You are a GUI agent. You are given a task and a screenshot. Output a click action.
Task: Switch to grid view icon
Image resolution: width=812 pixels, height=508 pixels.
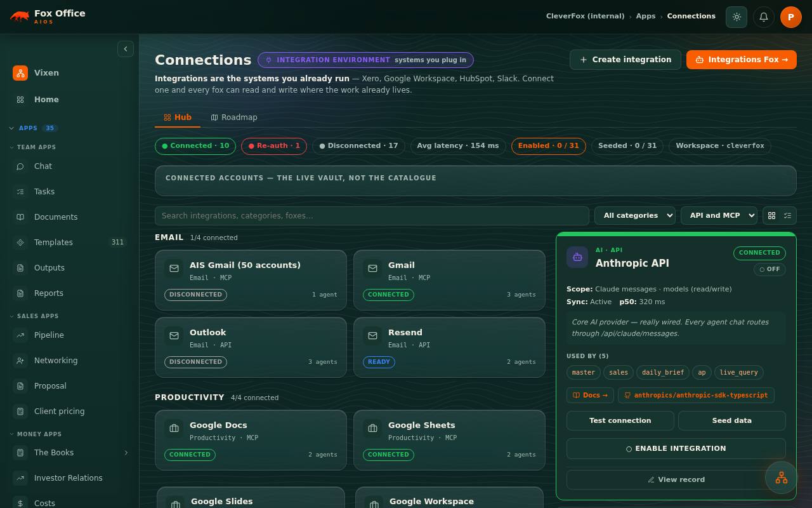[x=771, y=216]
